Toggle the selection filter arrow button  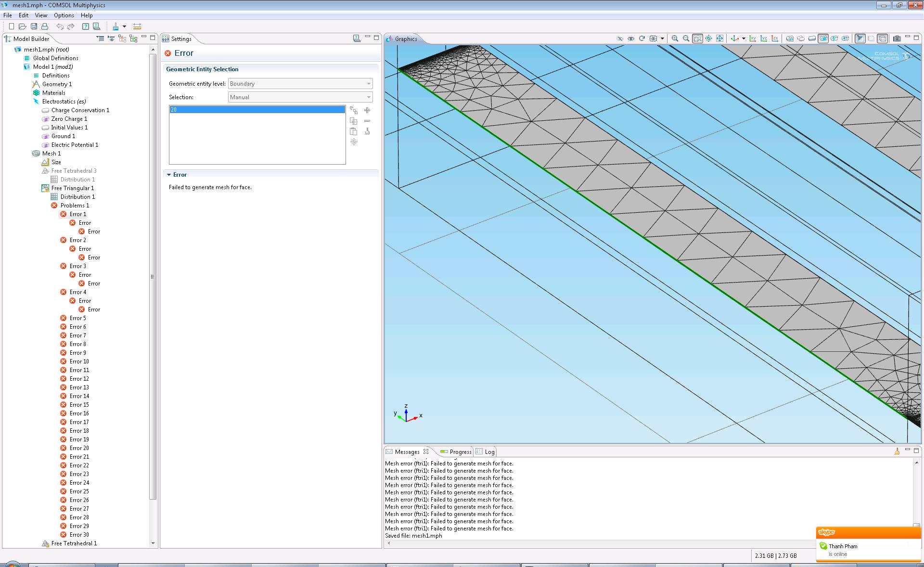coord(860,39)
